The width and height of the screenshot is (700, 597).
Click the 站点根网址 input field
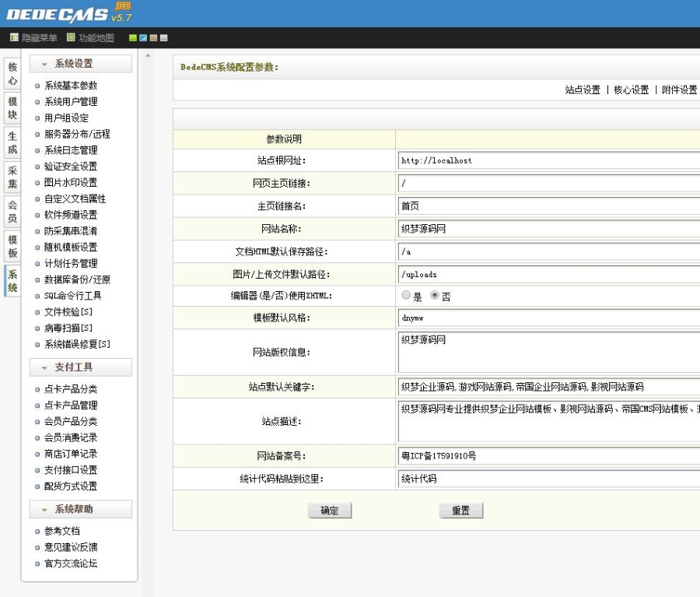(x=548, y=160)
